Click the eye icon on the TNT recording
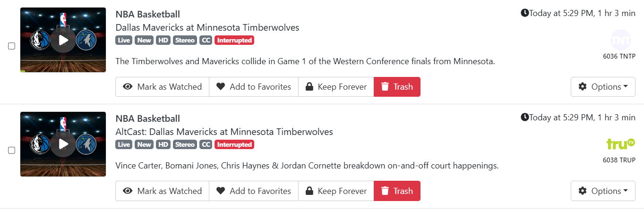The width and height of the screenshot is (644, 210). tap(128, 87)
